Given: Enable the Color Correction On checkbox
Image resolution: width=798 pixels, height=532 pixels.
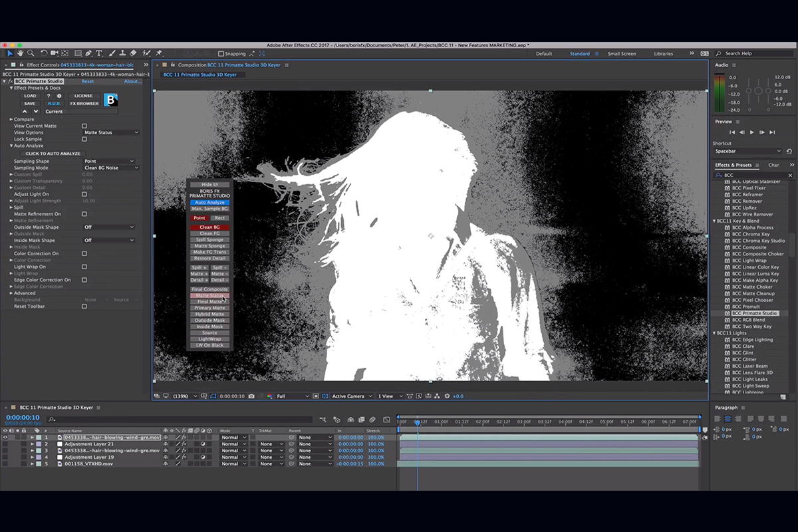Looking at the screenshot, I should pyautogui.click(x=84, y=253).
